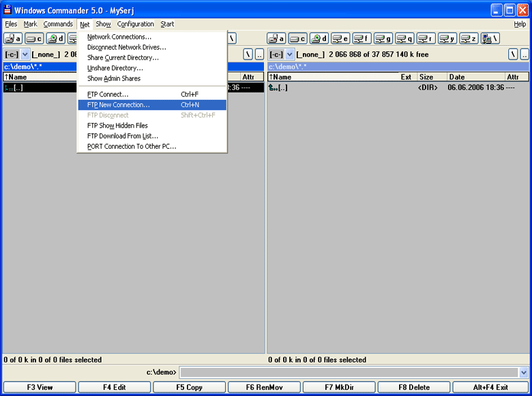The width and height of the screenshot is (532, 396).
Task: Click the right panel path c:\demo\*.*
Action: 398,66
